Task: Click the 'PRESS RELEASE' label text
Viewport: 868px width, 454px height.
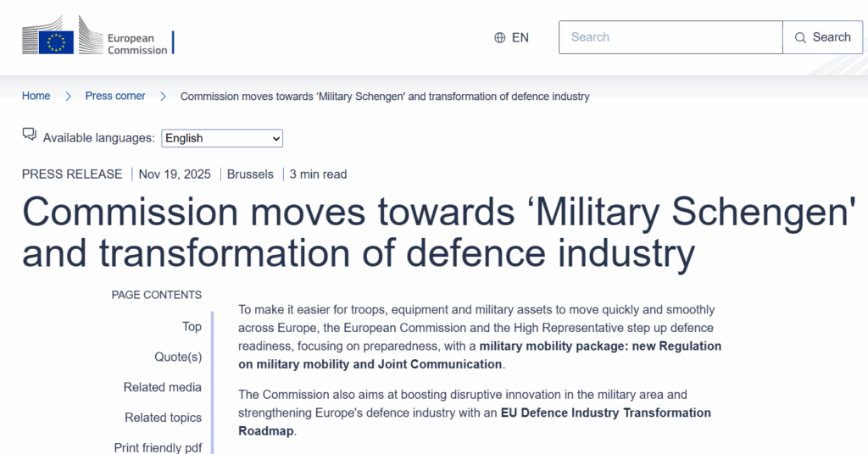Action: coord(72,174)
